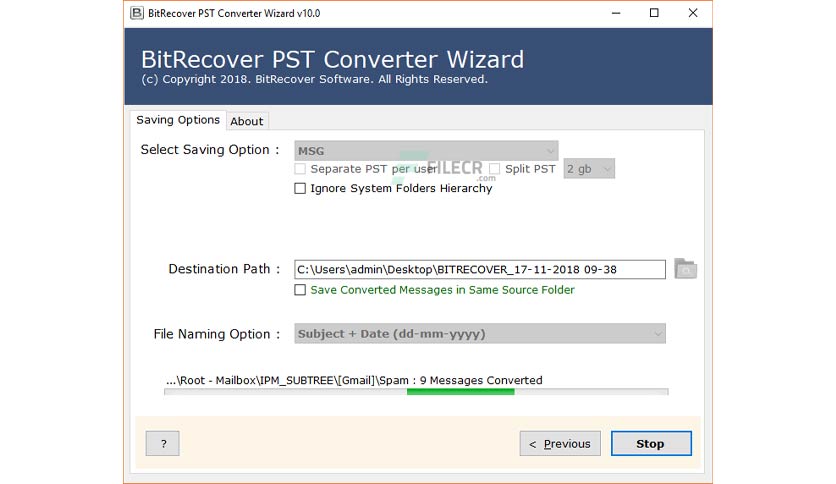The width and height of the screenshot is (836, 484).
Task: Click the BitRecover app icon in title bar
Action: 137,13
